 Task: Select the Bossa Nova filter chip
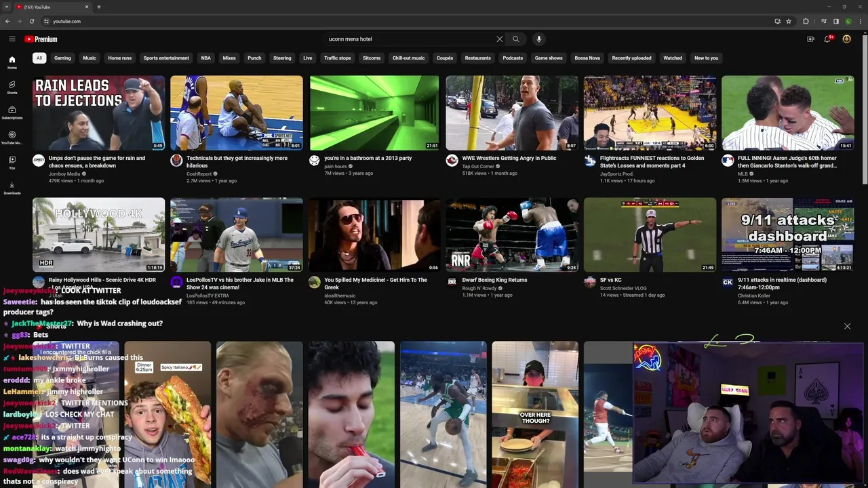pos(587,58)
